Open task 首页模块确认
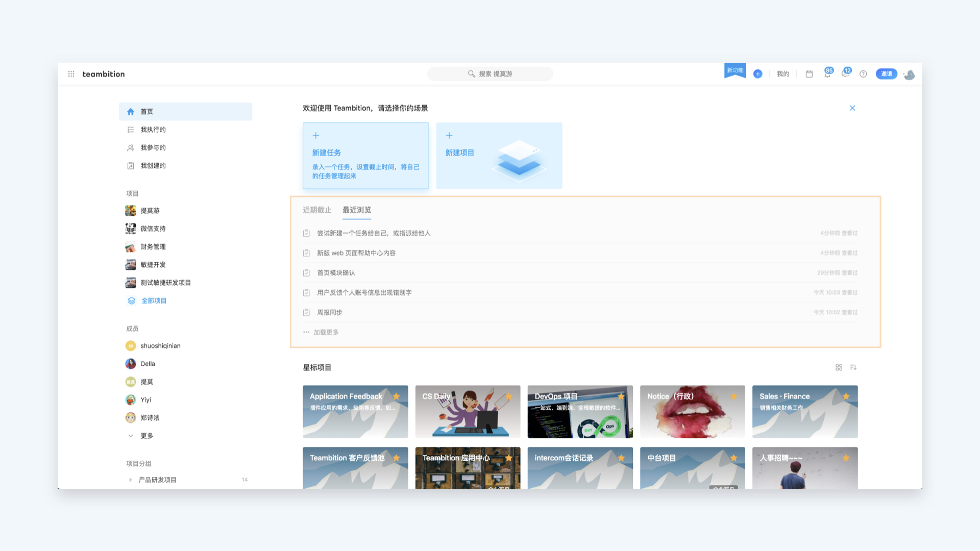This screenshot has width=980, height=551. (x=580, y=273)
